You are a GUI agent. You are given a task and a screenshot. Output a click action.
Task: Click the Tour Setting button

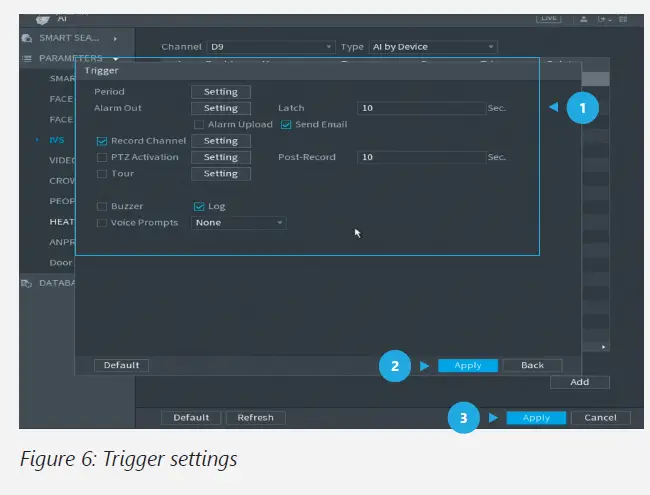point(221,174)
